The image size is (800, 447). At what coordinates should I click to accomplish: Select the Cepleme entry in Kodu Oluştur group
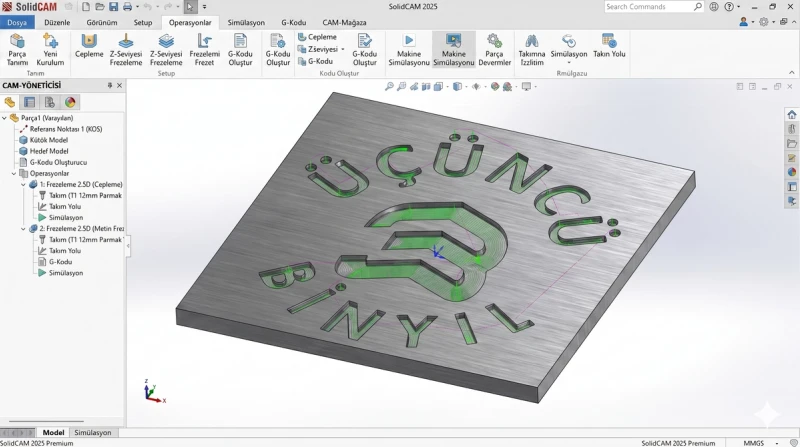[x=317, y=37]
